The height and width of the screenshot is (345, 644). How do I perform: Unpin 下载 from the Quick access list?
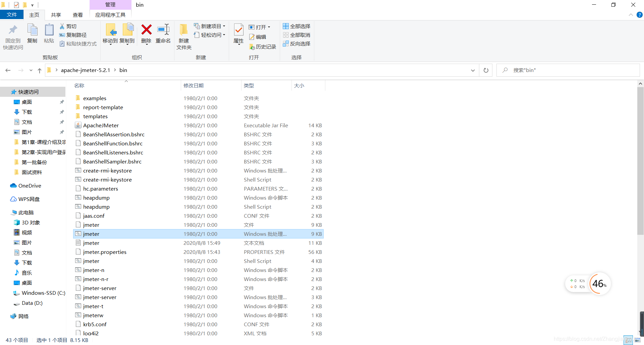pos(62,112)
